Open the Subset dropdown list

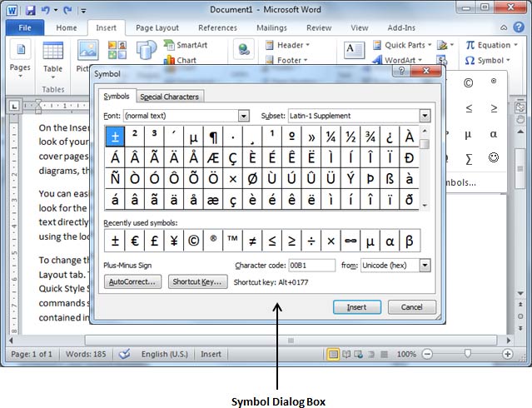(425, 116)
